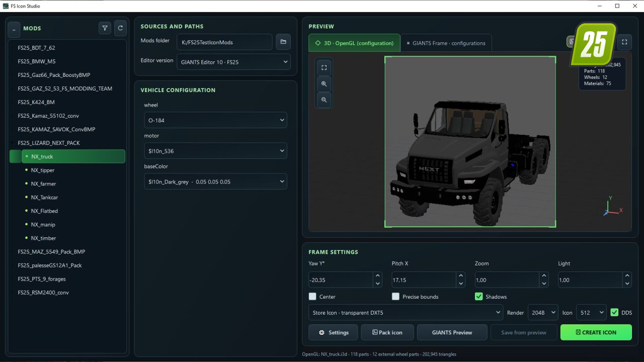The image size is (644, 362).
Task: Click the fit-to-frame icon in preview
Action: tap(324, 68)
